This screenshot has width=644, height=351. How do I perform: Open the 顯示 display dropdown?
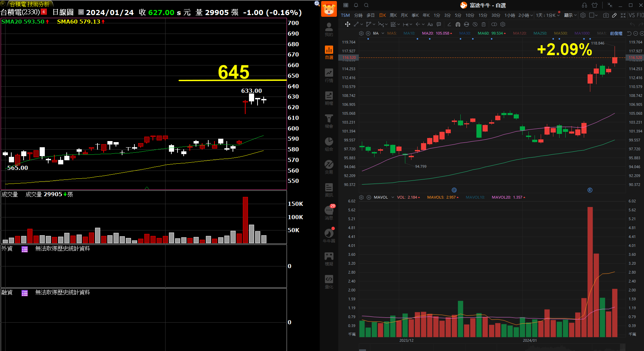click(570, 15)
